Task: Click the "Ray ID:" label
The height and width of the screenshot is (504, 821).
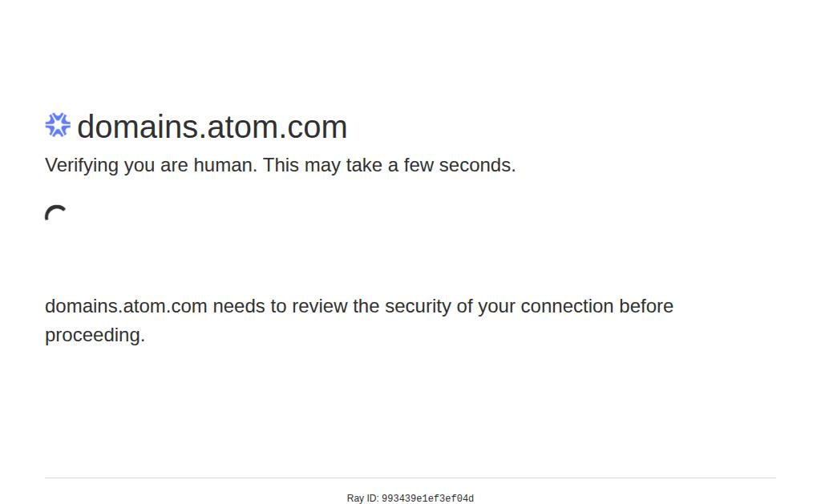Action: 362,498
